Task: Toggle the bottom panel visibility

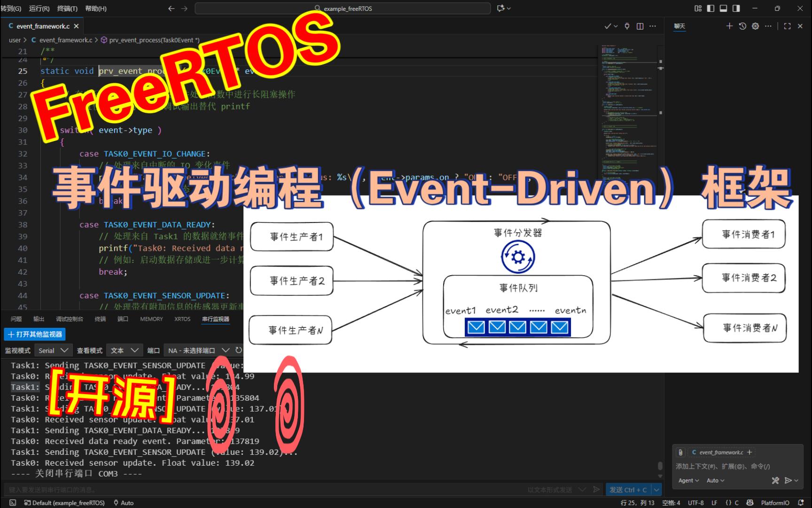Action: pos(723,8)
